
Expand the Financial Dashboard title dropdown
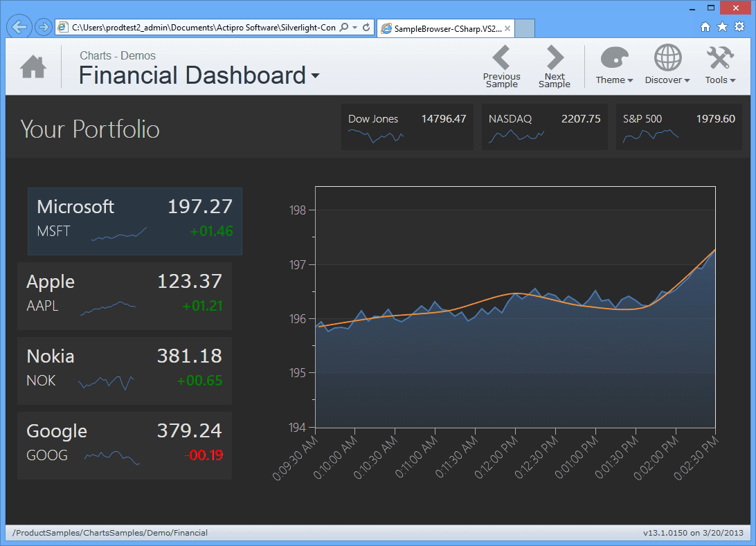pos(315,75)
